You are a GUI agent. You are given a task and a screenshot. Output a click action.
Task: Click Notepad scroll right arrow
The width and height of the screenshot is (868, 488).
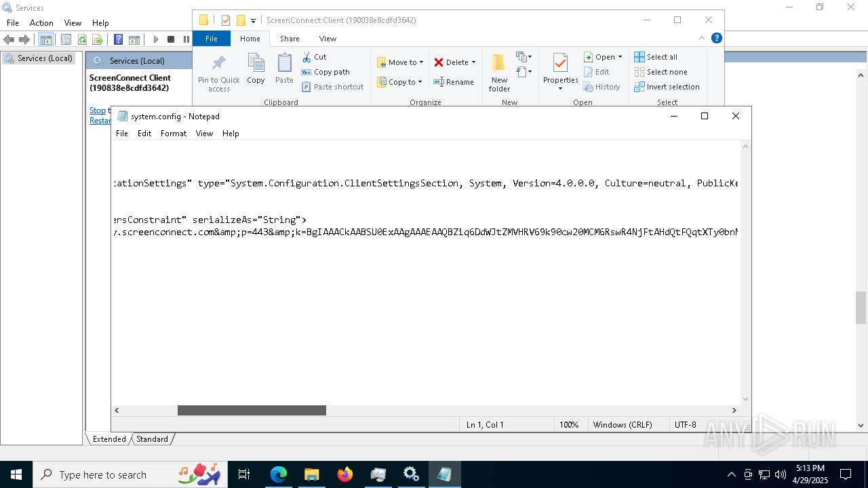tap(734, 410)
